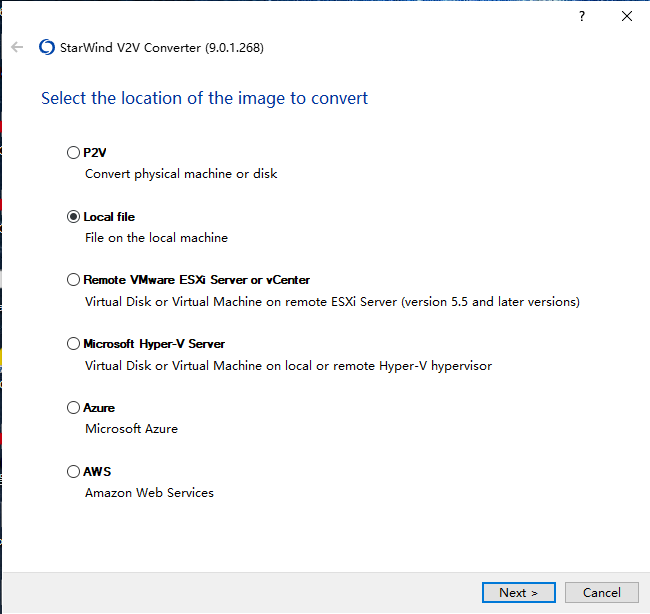Click the 'Microsoft Azure' description text
The width and height of the screenshot is (650, 614).
click(x=131, y=429)
